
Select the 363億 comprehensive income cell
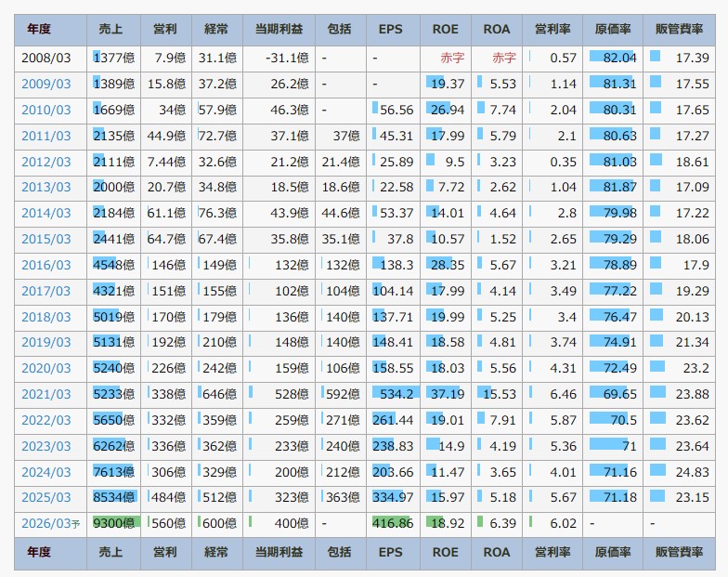coord(340,498)
